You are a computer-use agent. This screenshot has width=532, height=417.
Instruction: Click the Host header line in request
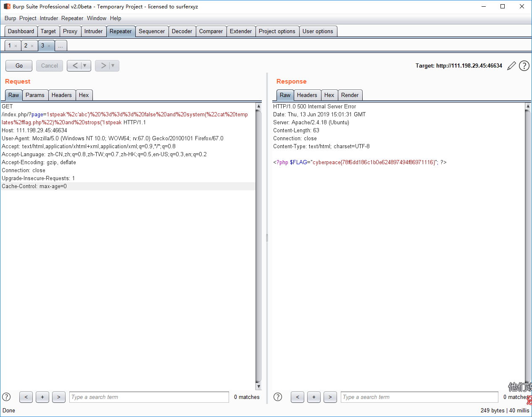(x=34, y=130)
